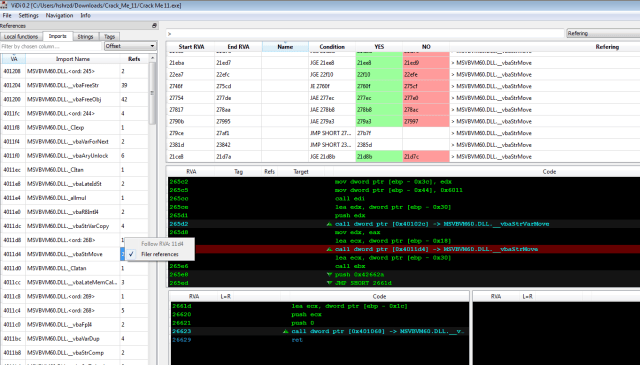Switch to the Imports tab
Screen dimensions: 640x365
58,36
